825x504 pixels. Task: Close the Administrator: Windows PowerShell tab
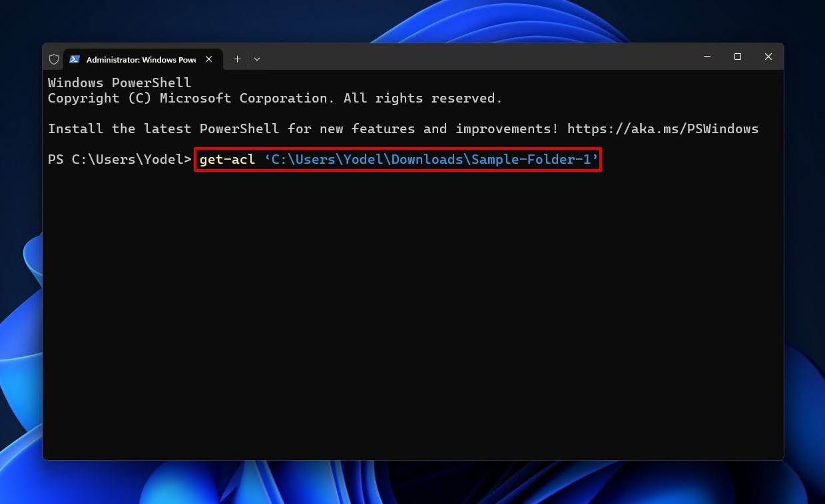point(209,59)
